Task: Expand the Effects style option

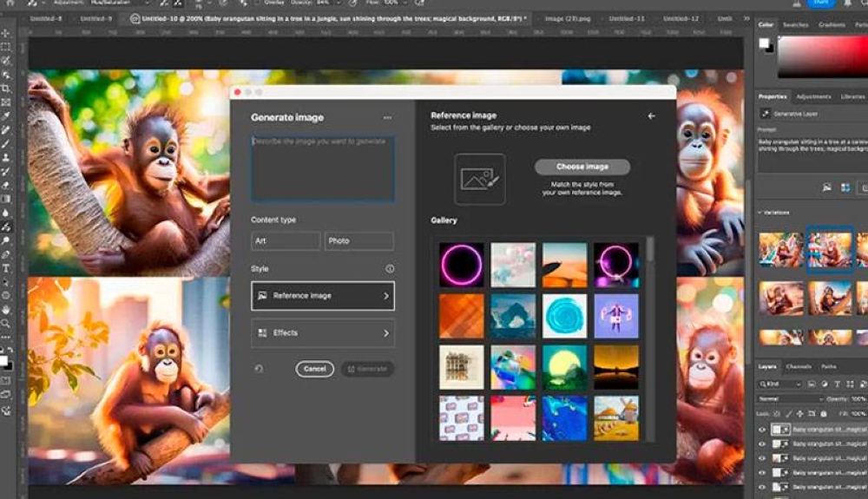Action: point(323,333)
